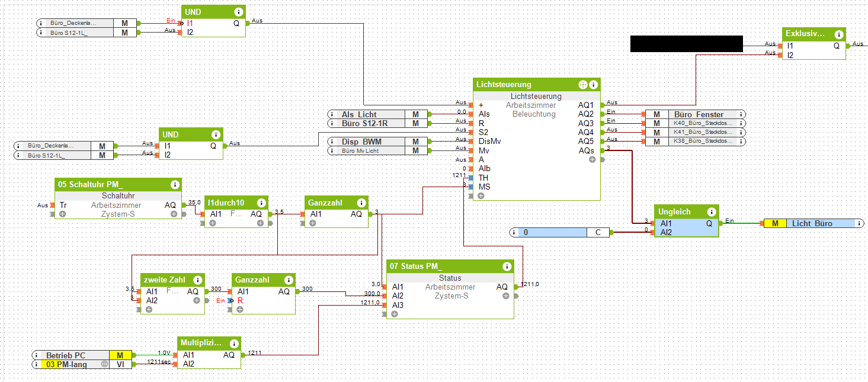868x382 pixels.
Task: Click info icon of 03 PM-lang input
Action: 37,364
